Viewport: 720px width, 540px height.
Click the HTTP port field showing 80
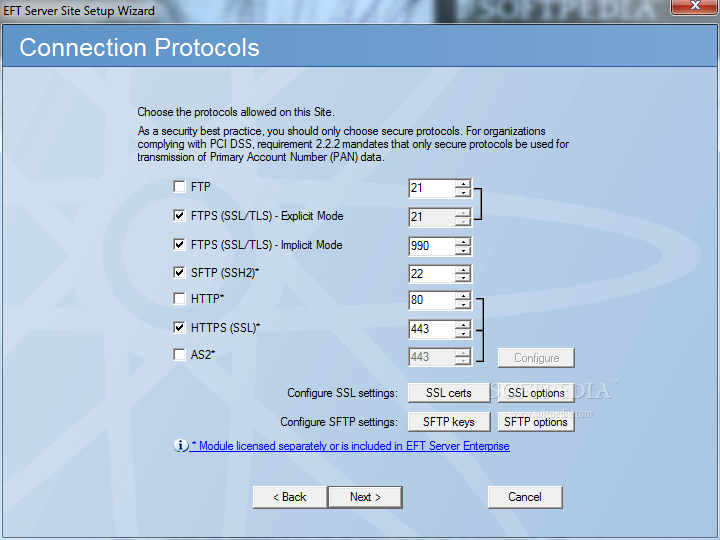point(432,300)
